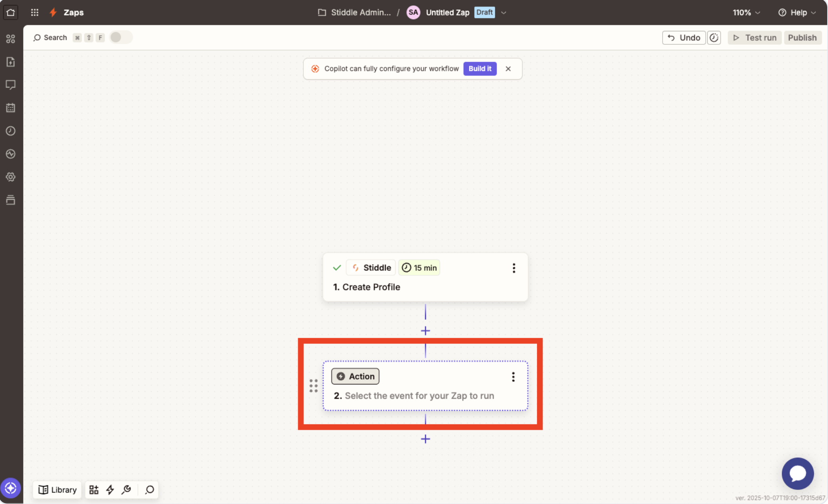Open the live chat bubble button
828x504 pixels.
pyautogui.click(x=797, y=473)
